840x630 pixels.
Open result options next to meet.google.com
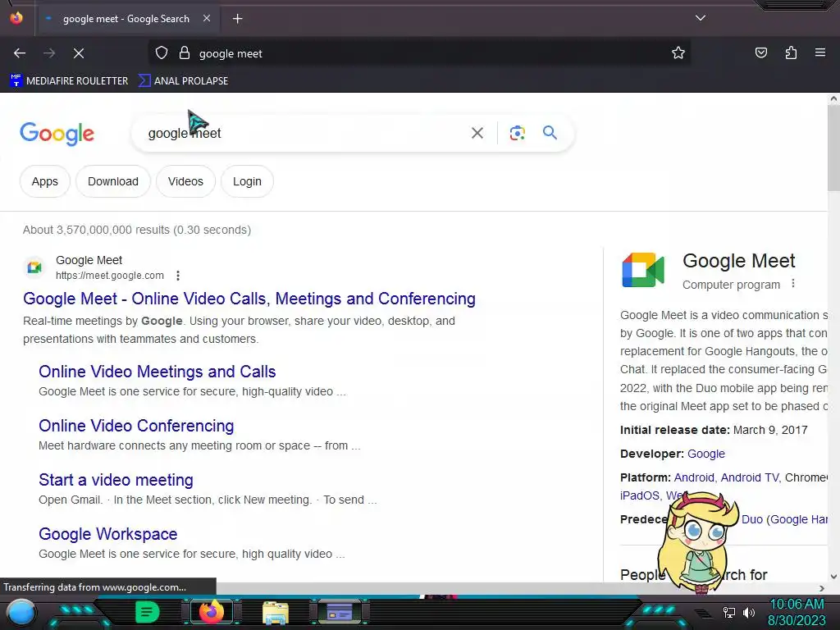[178, 276]
